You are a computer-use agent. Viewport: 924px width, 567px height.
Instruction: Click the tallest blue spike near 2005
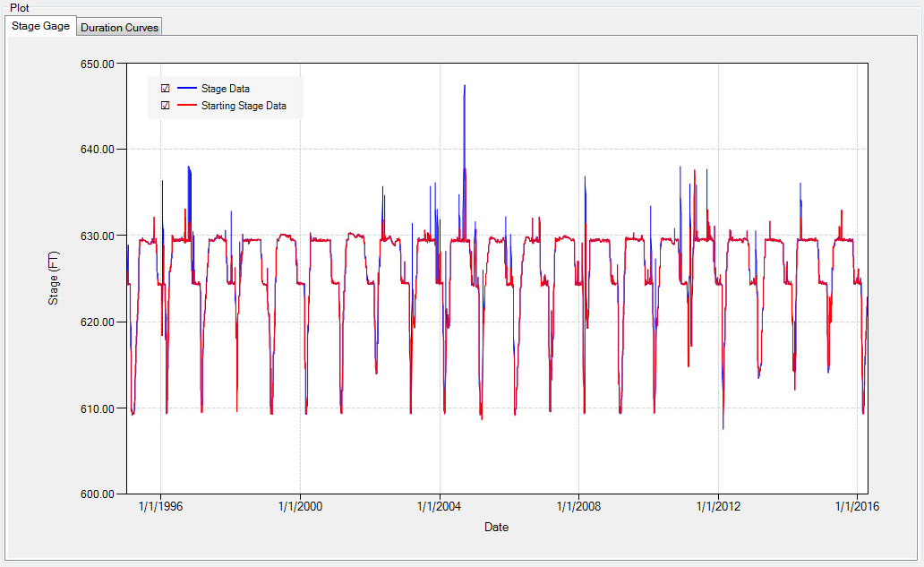pos(466,86)
